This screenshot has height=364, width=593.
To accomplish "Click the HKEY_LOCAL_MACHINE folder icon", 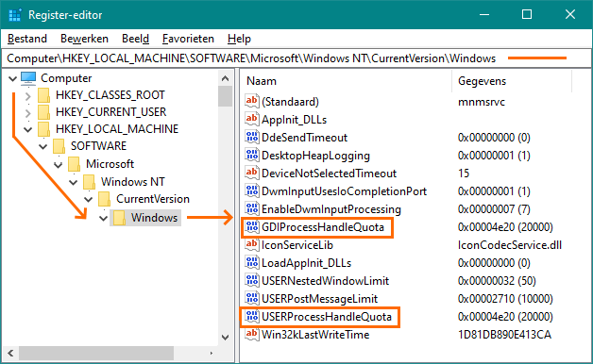I will [x=43, y=129].
